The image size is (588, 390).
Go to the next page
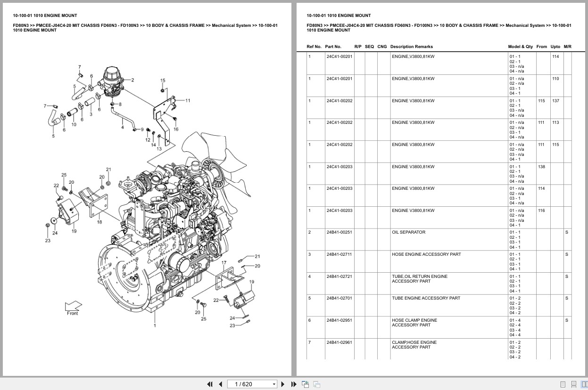pyautogui.click(x=283, y=384)
